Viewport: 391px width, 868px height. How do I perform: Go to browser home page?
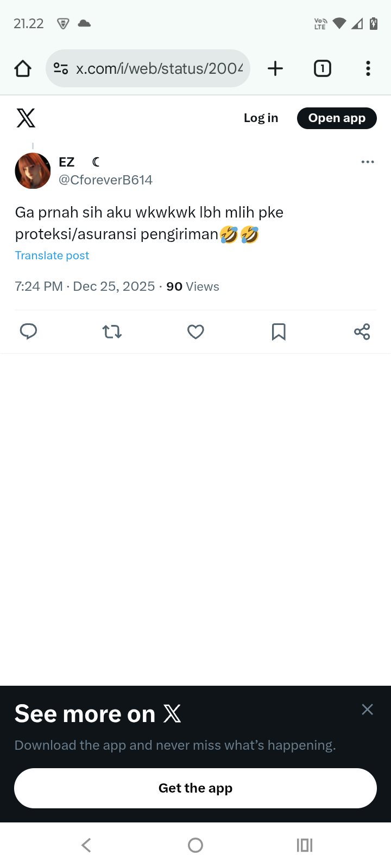pos(23,68)
